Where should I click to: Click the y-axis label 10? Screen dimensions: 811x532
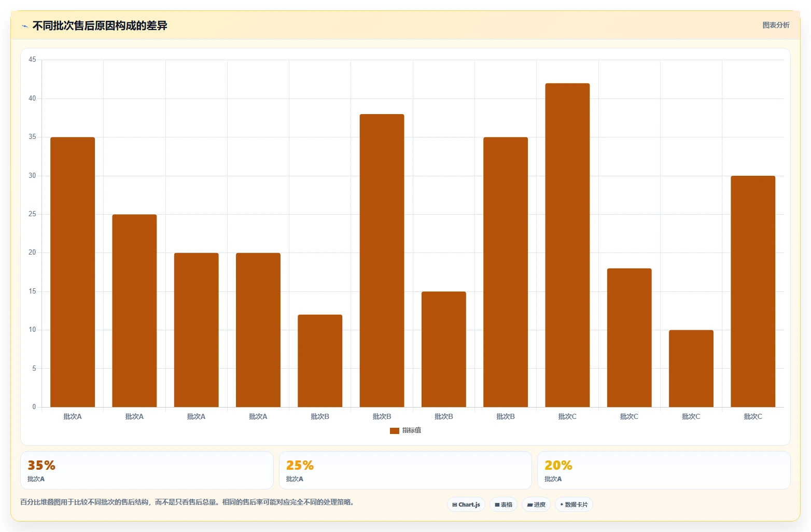tap(32, 330)
